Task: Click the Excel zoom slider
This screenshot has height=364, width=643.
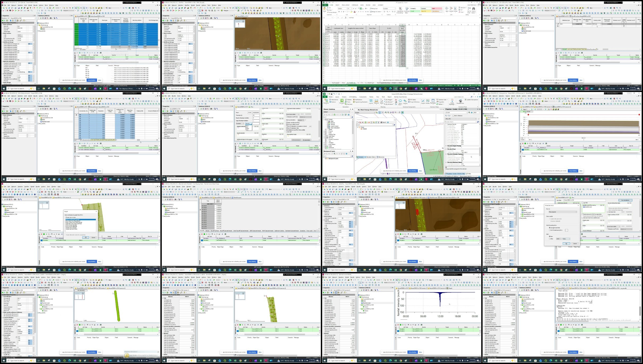Action: pos(470,85)
